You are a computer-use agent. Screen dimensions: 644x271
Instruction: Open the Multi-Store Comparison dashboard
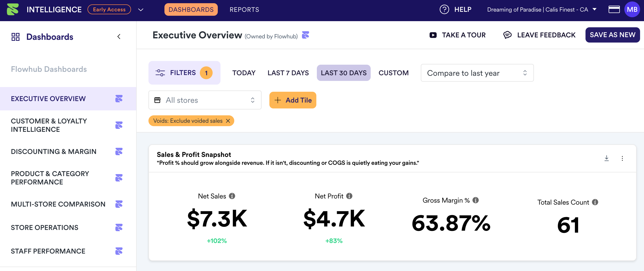[x=68, y=204]
